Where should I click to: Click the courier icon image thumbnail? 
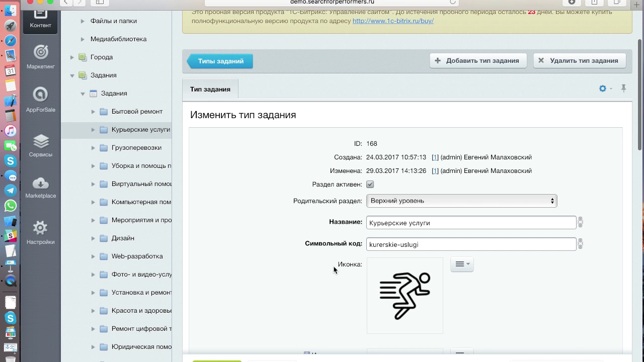[x=405, y=296]
